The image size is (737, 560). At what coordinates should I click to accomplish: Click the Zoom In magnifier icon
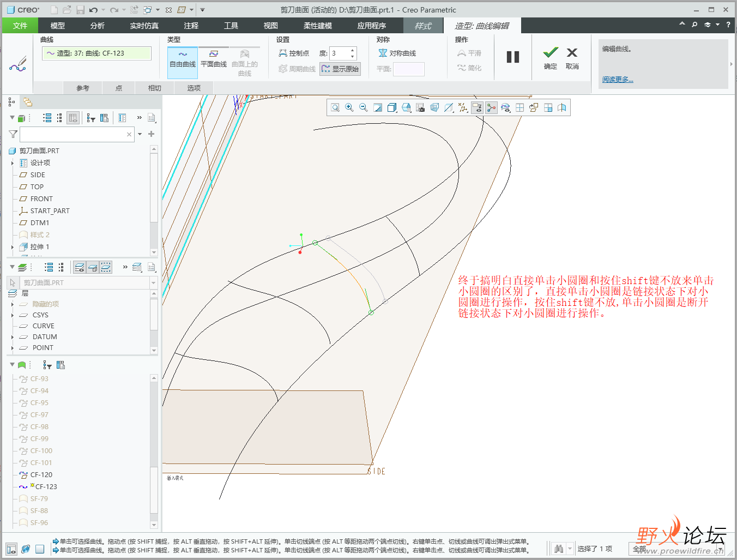point(349,108)
